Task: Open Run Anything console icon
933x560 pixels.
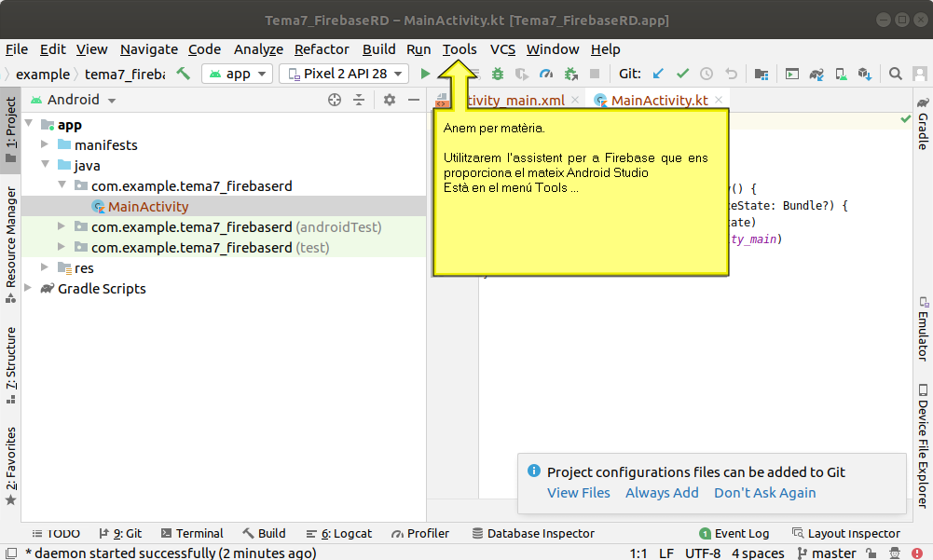Action: tap(792, 74)
